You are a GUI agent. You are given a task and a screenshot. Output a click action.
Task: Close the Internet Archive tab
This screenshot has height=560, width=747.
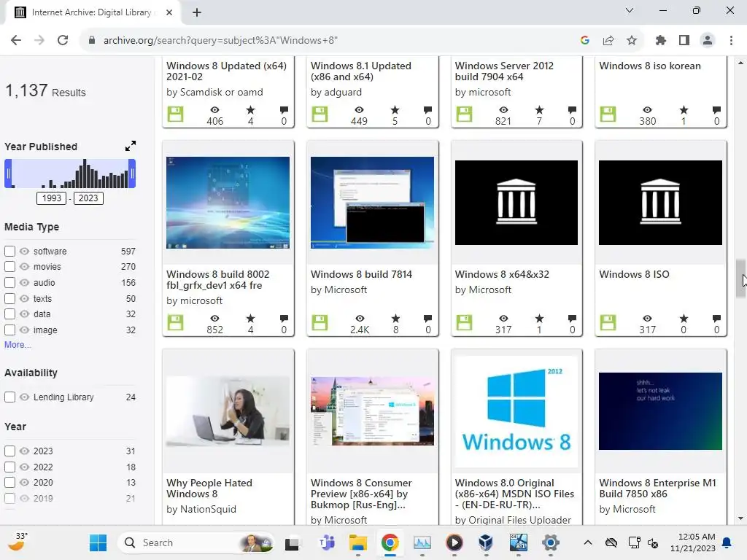169,12
